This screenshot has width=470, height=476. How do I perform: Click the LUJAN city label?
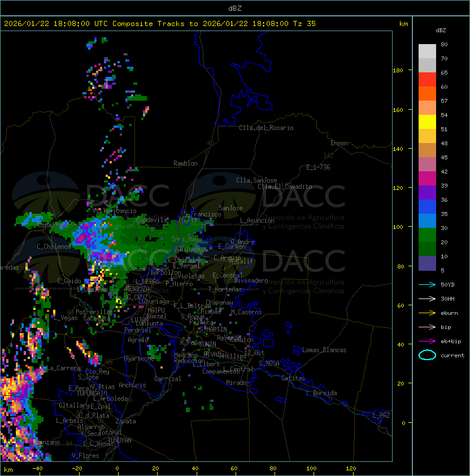[140, 320]
